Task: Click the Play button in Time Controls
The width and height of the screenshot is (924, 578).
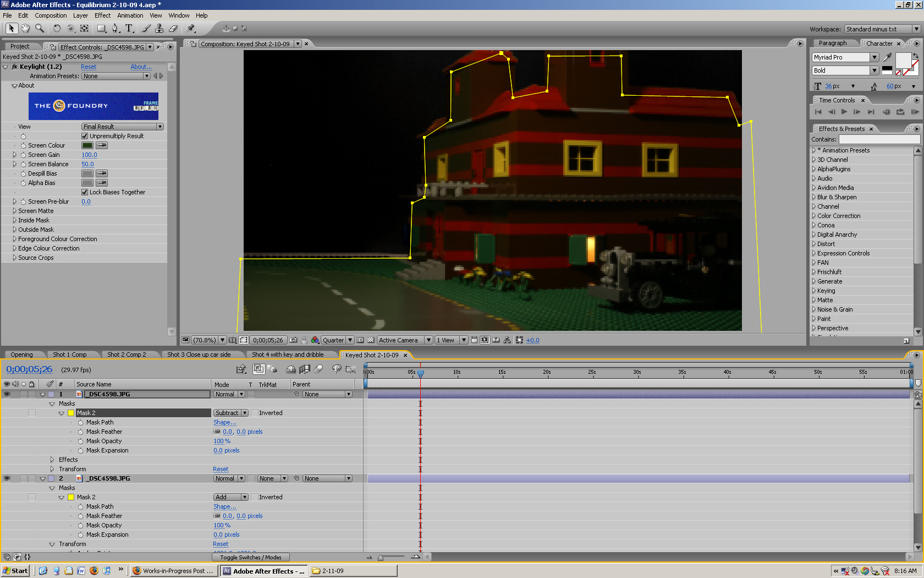Action: (844, 112)
